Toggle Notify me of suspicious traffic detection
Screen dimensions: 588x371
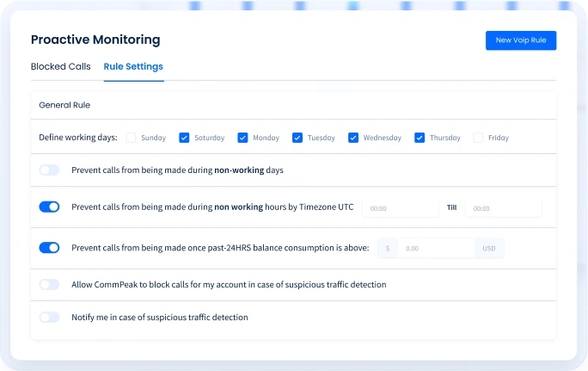[x=50, y=318]
